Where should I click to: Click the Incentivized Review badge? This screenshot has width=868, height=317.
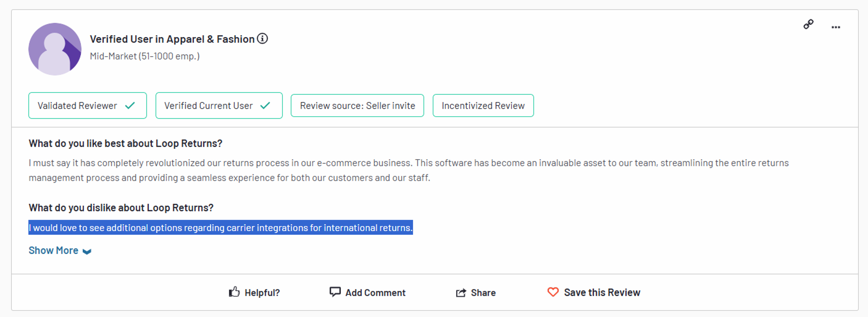click(x=483, y=105)
